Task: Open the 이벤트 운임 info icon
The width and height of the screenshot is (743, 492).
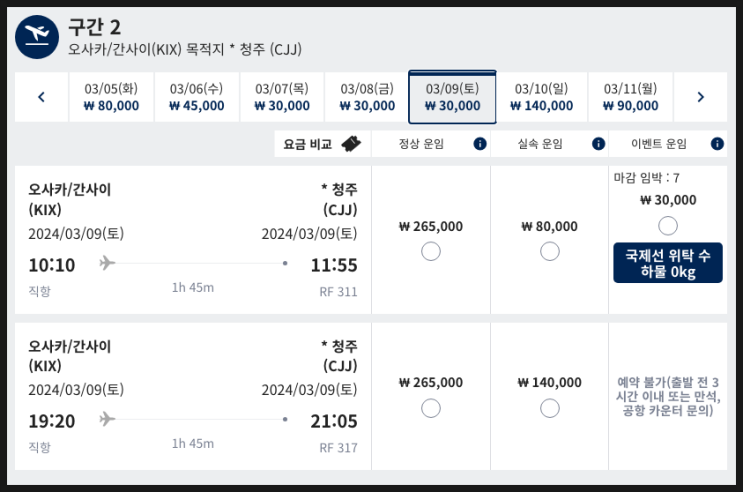Action: point(718,144)
